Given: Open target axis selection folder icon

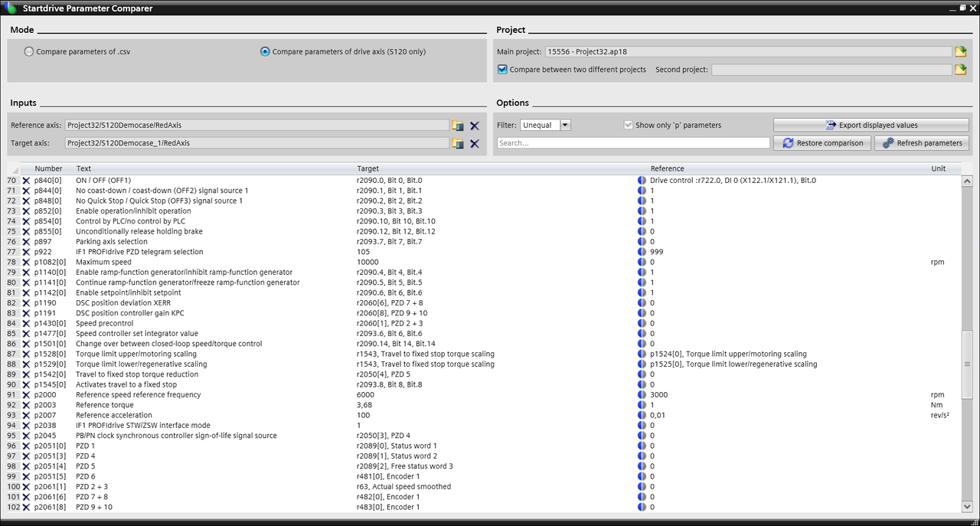Looking at the screenshot, I should tap(458, 143).
